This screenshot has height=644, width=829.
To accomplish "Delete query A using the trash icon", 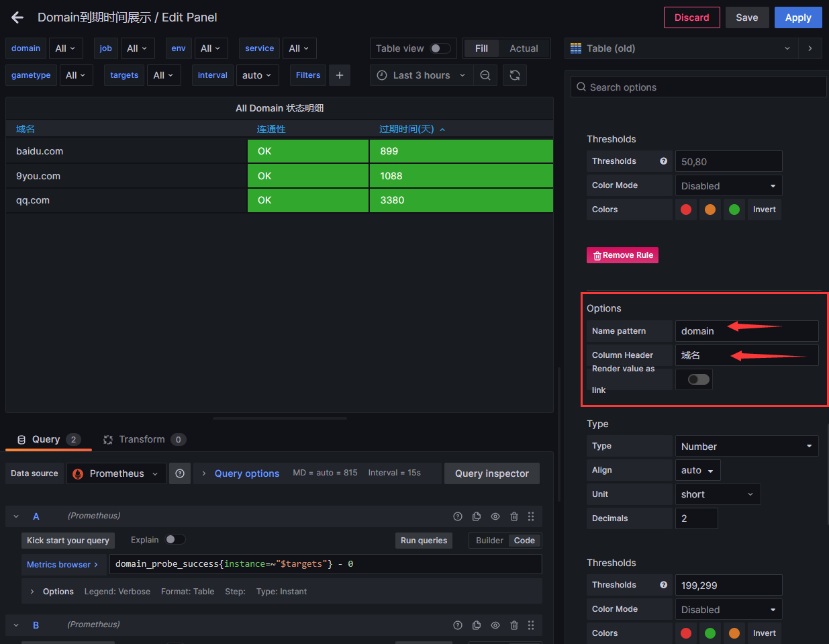I will coord(514,516).
